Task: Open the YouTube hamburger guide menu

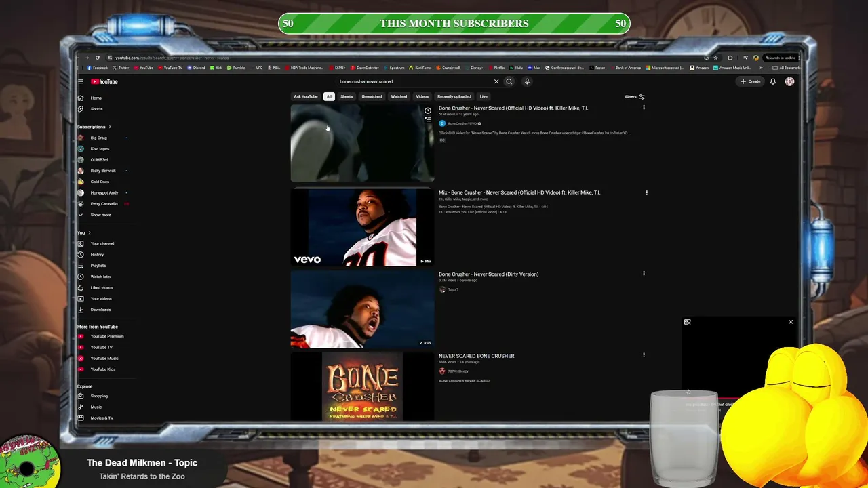Action: 80,81
